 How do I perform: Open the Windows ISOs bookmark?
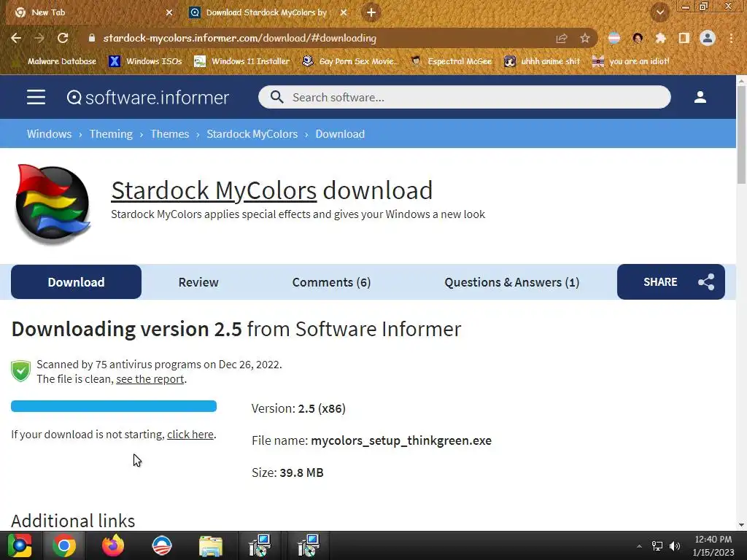point(146,61)
